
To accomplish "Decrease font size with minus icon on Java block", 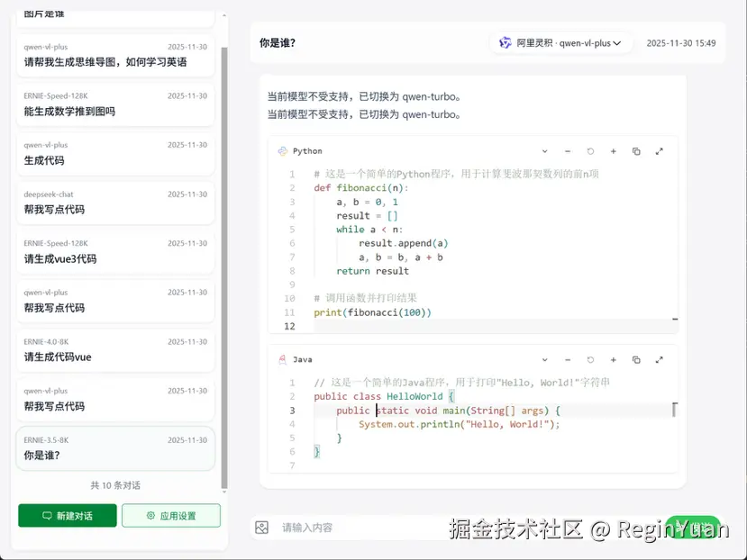I will click(x=568, y=360).
